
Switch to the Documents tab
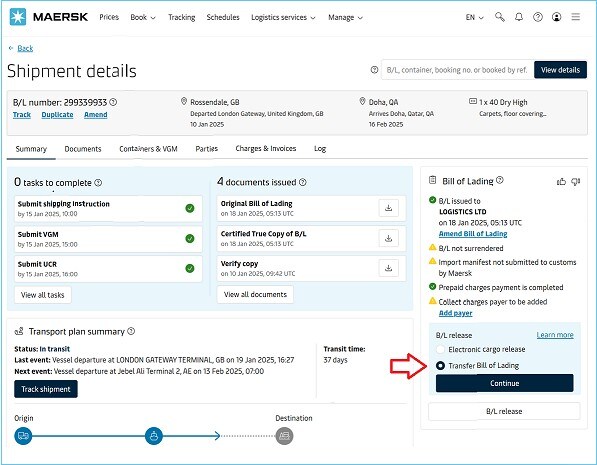(83, 149)
